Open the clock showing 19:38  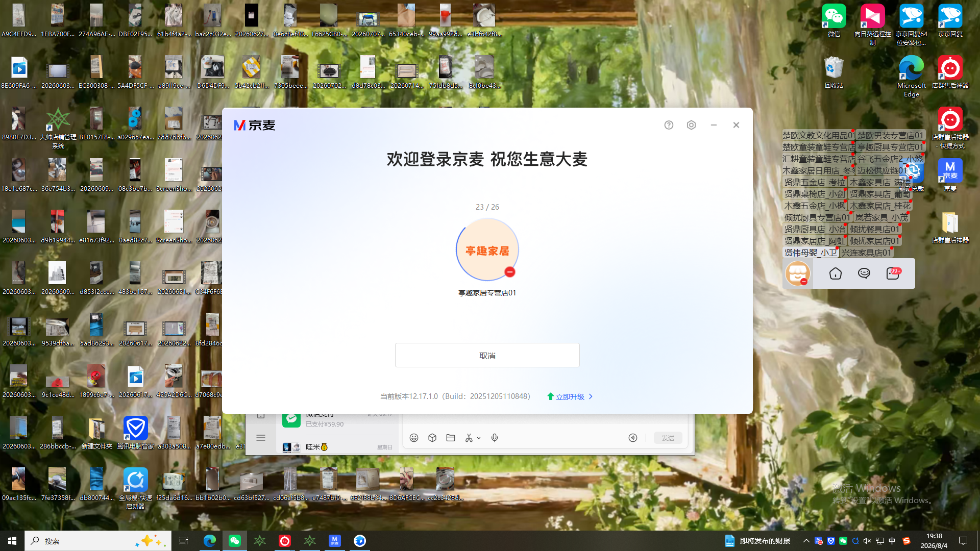coord(934,541)
